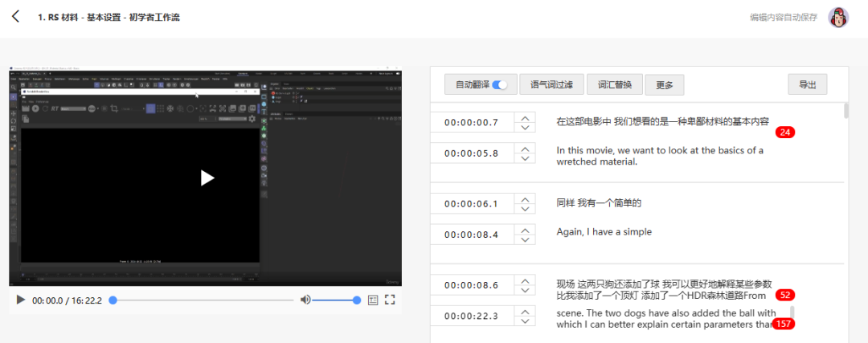868x343 pixels.
Task: Click the red 52 character-count badge
Action: 785,295
